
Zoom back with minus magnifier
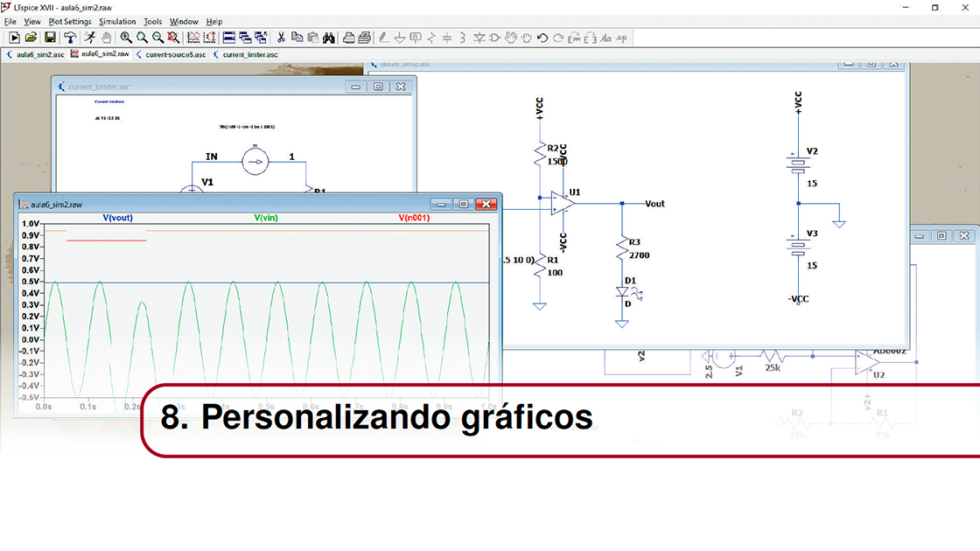click(157, 38)
